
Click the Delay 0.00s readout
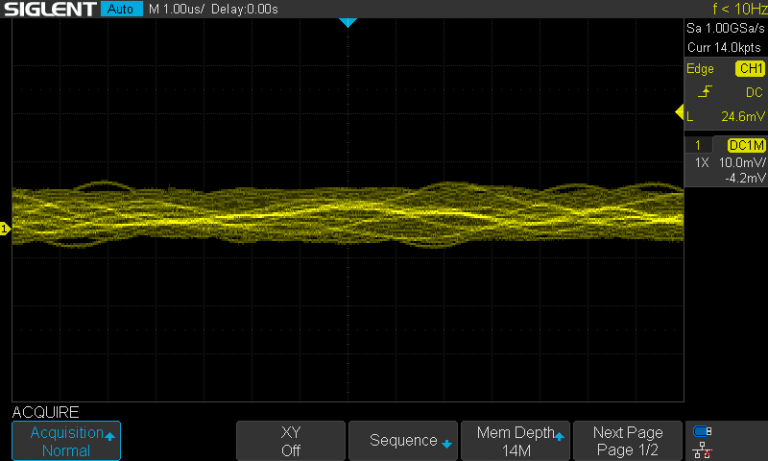246,9
